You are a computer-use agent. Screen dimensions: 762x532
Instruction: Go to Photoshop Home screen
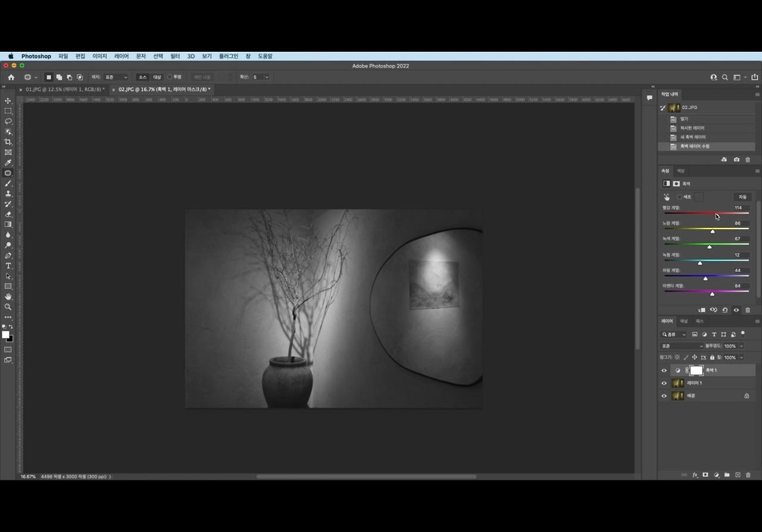point(11,77)
